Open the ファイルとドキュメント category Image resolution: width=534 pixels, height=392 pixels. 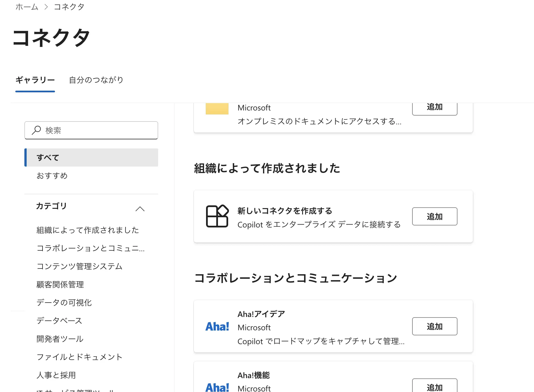coord(80,357)
